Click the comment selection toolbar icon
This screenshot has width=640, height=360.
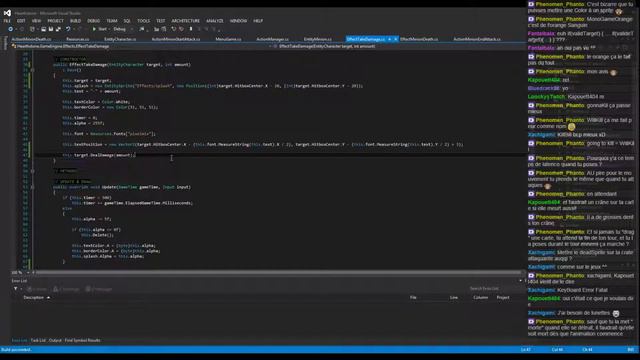click(156, 29)
